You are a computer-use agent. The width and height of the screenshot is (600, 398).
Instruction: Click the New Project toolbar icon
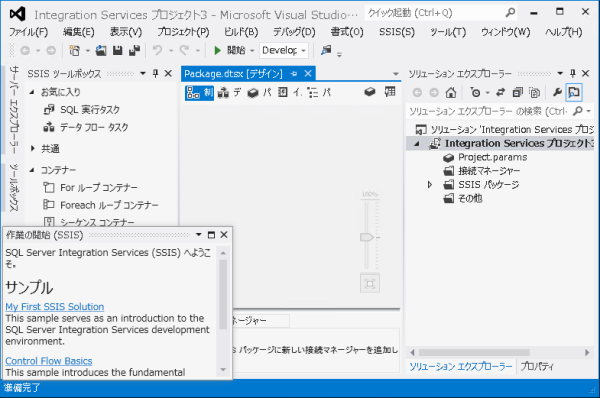[x=74, y=51]
